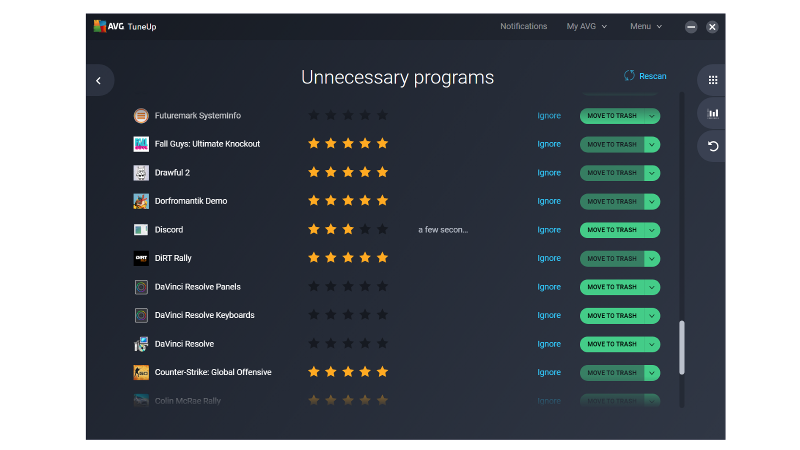Ignore DaVinci Resolve Keyboards
Screen dimensions: 800x450
coord(549,315)
